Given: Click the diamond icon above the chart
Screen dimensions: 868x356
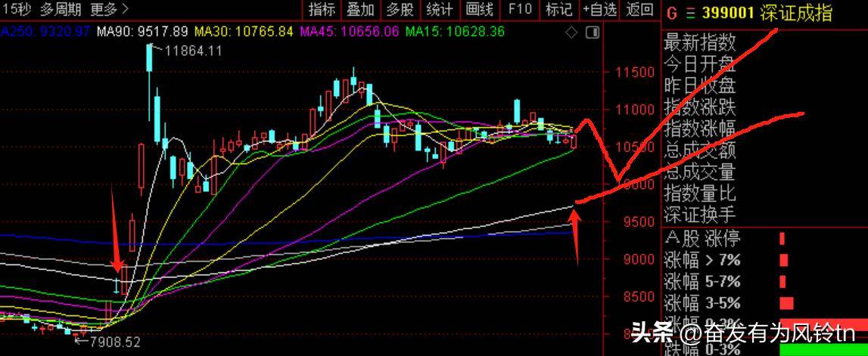Looking at the screenshot, I should click(x=572, y=32).
